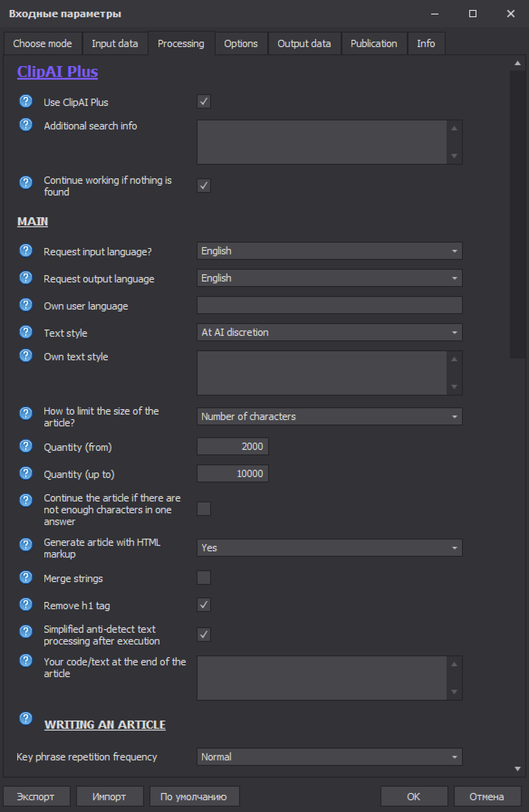Show help for Quantity (up to)

(x=26, y=473)
